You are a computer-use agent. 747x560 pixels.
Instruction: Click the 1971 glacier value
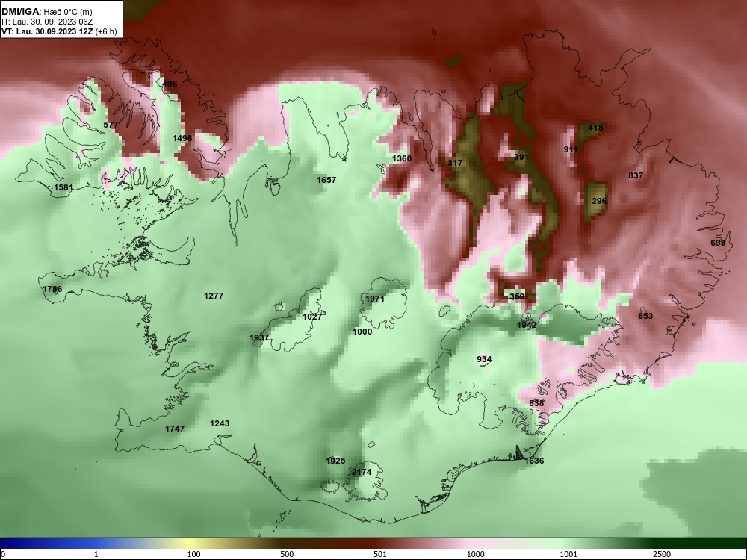pyautogui.click(x=374, y=299)
